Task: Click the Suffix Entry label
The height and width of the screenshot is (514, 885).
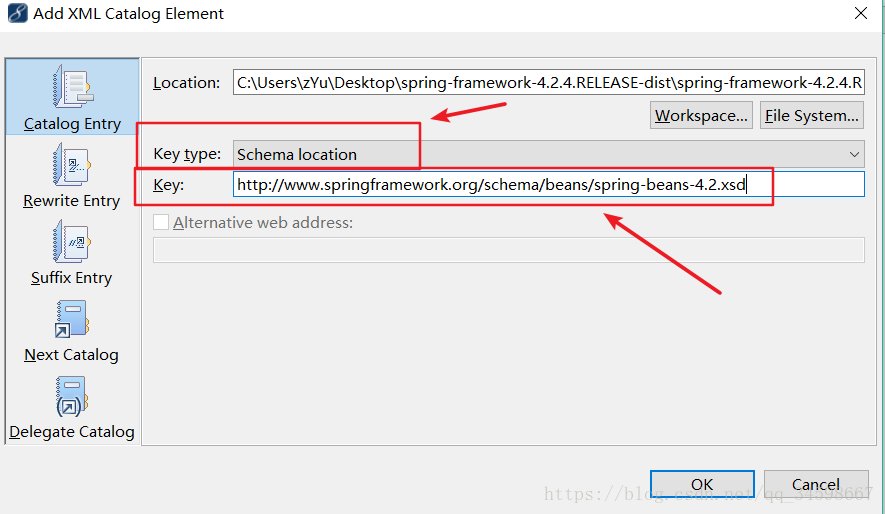Action: pos(72,278)
